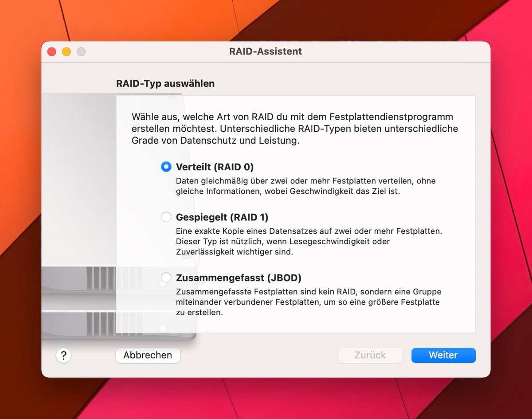Click the heading RAID-Typ auswählen

165,83
